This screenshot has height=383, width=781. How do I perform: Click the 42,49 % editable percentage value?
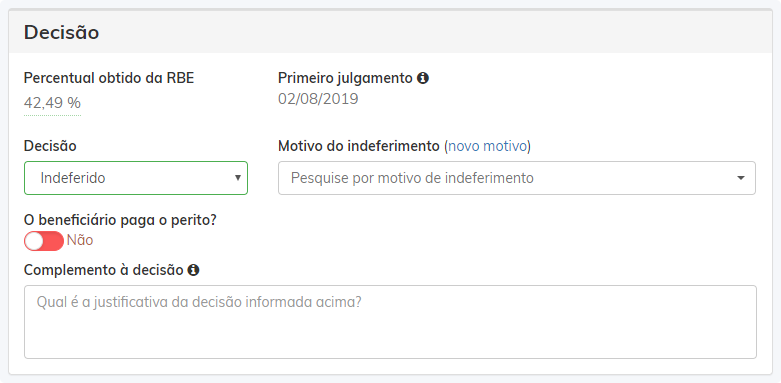coord(52,103)
